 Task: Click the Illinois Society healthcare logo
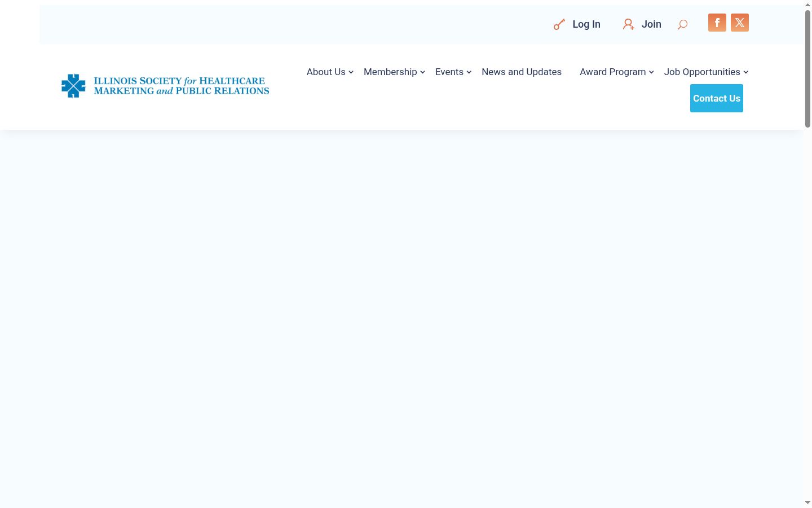pyautogui.click(x=165, y=86)
